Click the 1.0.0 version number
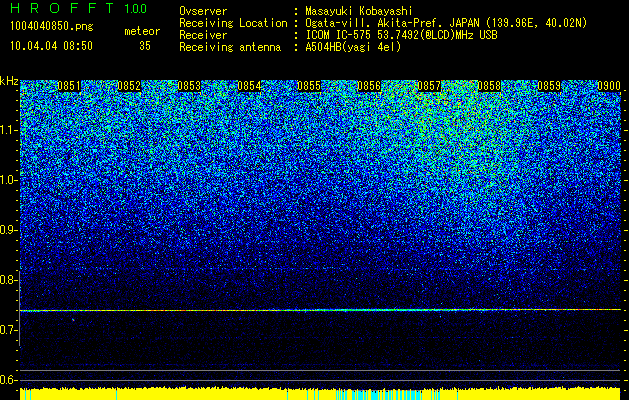This screenshot has width=629, height=400. pos(135,8)
